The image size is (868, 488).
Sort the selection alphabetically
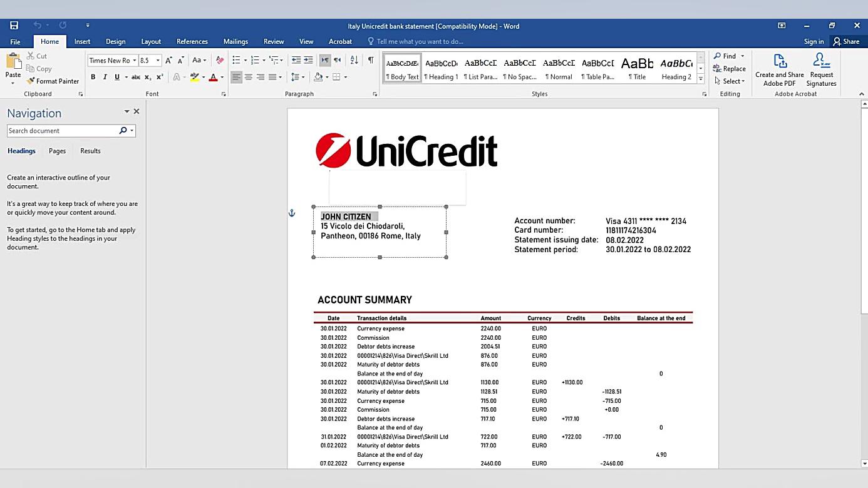(x=354, y=60)
